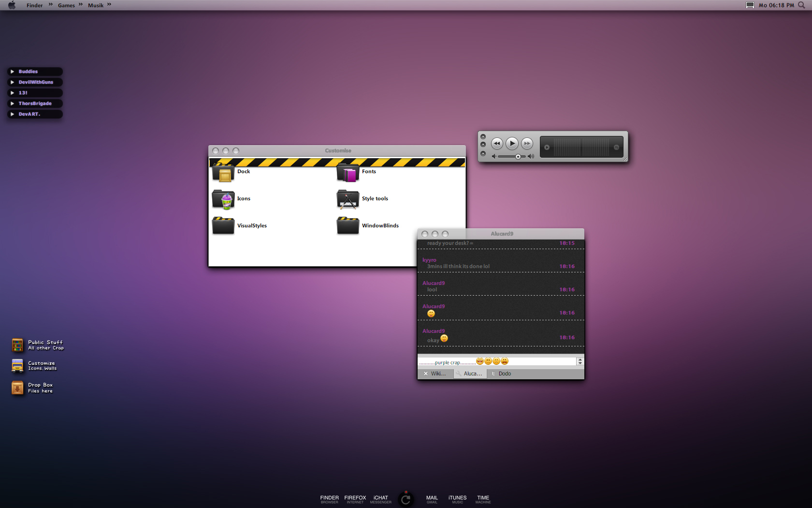Click the grinning emoji in the input field
The width and height of the screenshot is (812, 508).
480,361
